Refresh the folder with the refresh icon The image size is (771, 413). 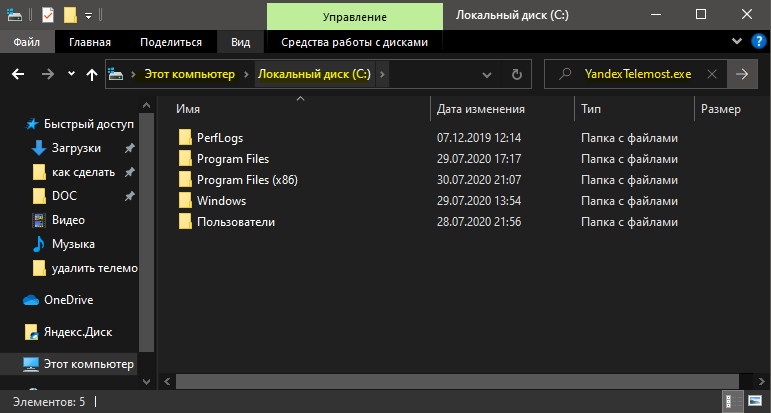click(x=516, y=75)
